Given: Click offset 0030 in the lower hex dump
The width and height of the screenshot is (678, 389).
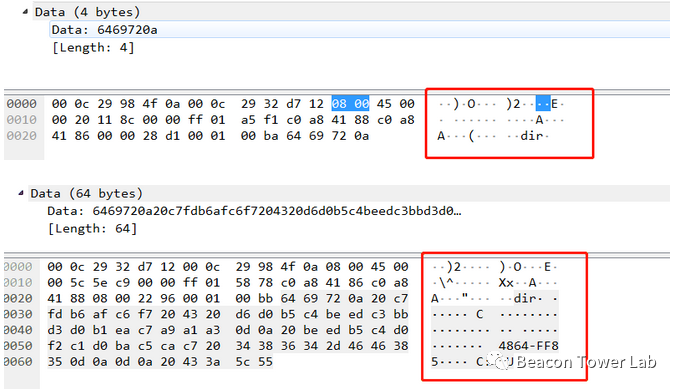Looking at the screenshot, I should point(18,314).
